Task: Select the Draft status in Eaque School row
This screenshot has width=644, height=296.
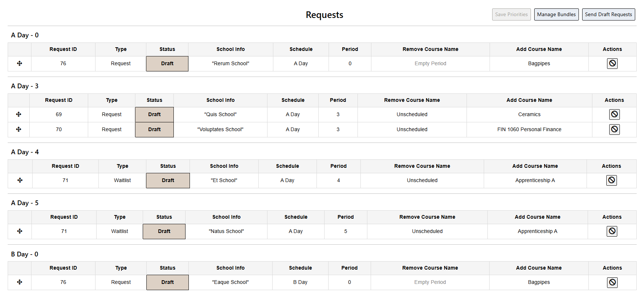Action: (x=168, y=282)
